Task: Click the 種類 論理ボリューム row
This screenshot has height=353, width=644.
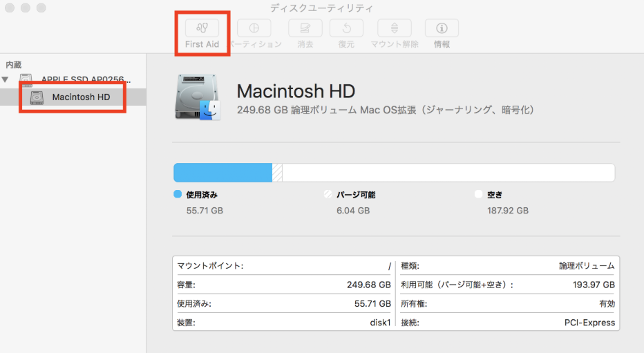Action: (x=508, y=266)
